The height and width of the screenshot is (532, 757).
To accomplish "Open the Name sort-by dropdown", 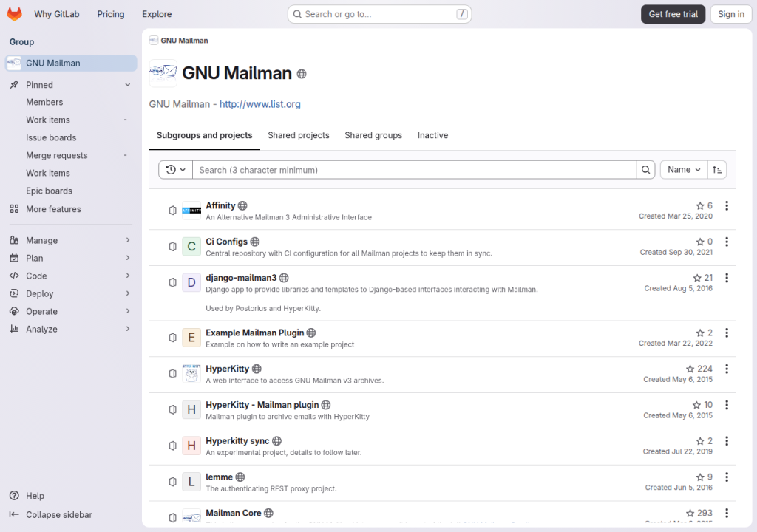I will click(684, 170).
